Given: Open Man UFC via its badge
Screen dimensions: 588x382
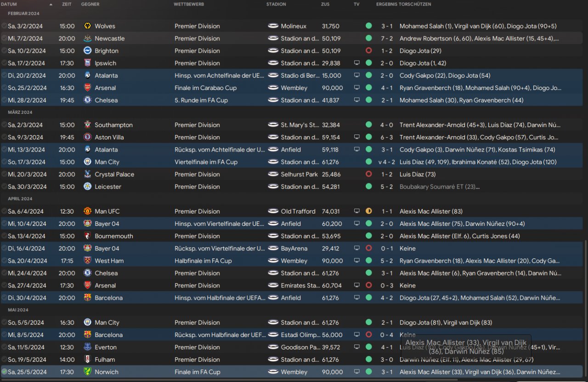Looking at the screenshot, I should [x=87, y=212].
